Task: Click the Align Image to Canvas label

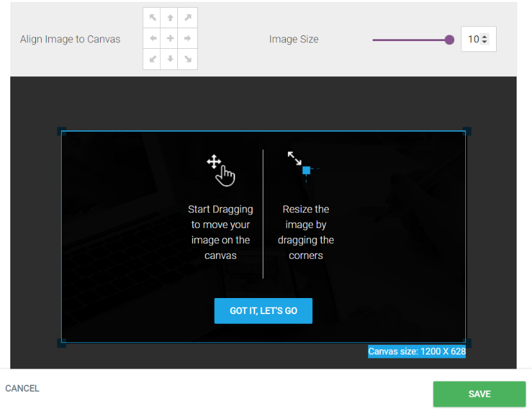Action: (x=70, y=39)
